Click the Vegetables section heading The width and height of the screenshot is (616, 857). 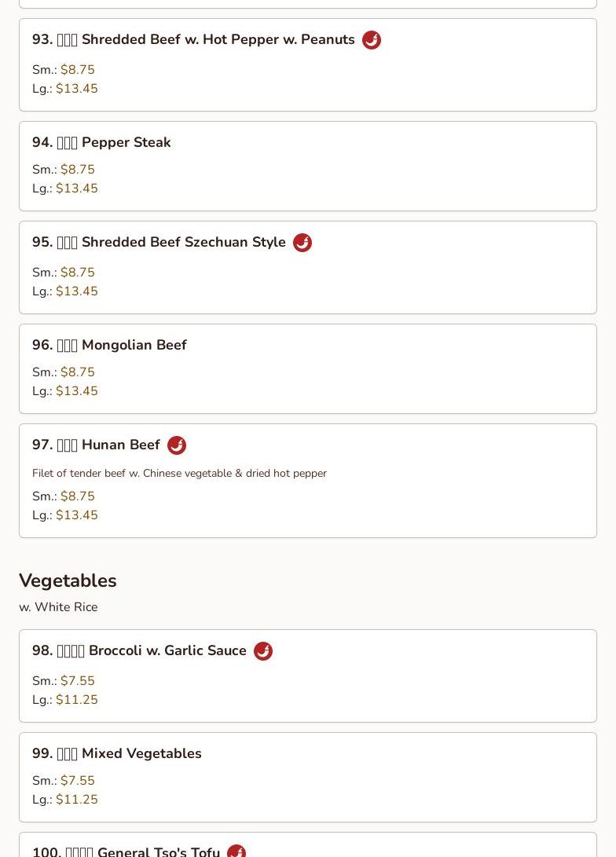68,580
